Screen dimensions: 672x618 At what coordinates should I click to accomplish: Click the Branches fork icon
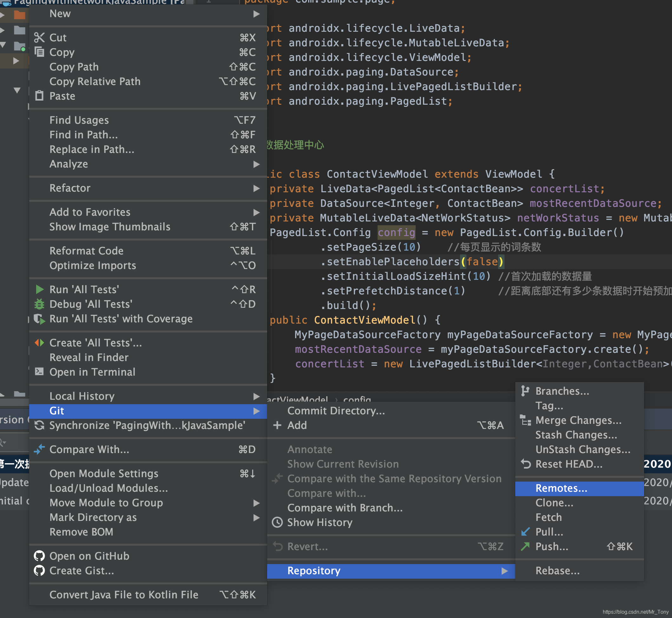point(525,391)
